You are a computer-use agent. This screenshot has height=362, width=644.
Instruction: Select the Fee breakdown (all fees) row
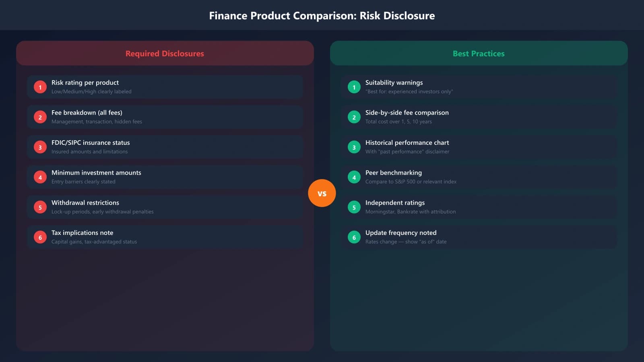[x=165, y=117]
